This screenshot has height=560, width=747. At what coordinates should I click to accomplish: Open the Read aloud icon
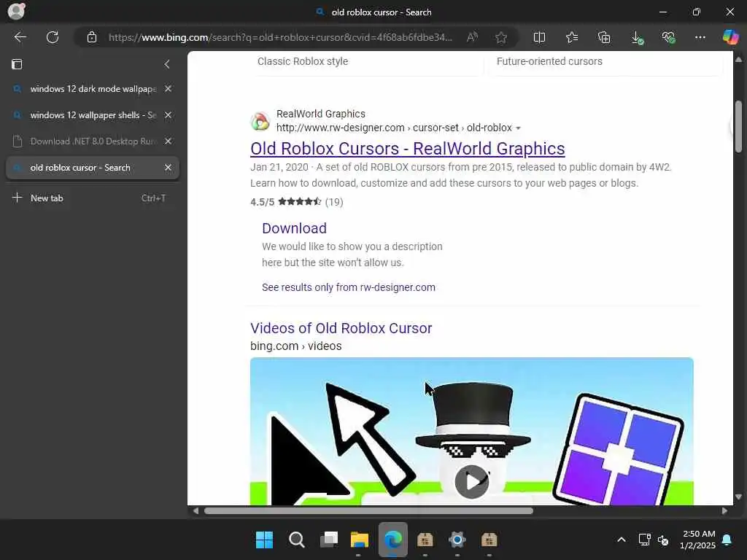click(x=472, y=37)
